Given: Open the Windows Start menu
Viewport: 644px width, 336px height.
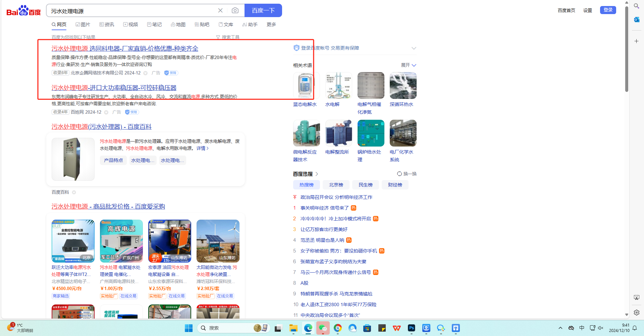Looking at the screenshot, I should 189,328.
